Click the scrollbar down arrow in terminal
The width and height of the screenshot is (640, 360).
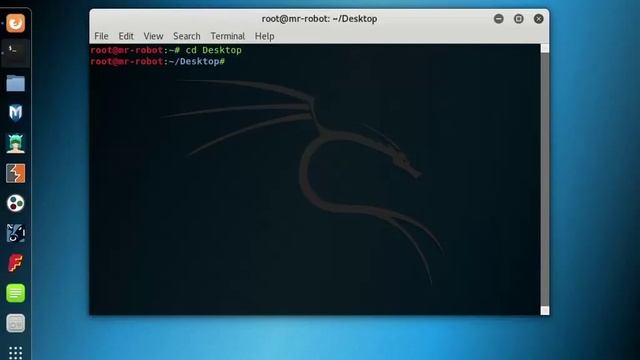tap(545, 311)
